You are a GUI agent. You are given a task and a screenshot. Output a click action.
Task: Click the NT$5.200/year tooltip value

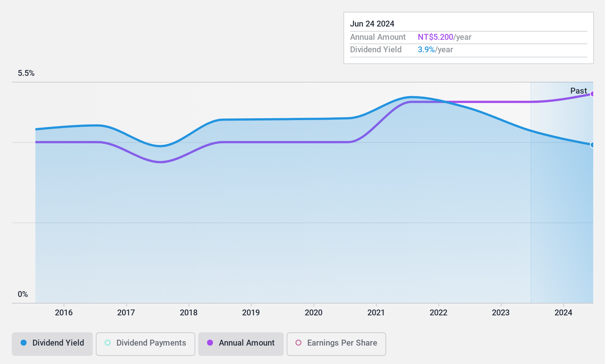445,37
